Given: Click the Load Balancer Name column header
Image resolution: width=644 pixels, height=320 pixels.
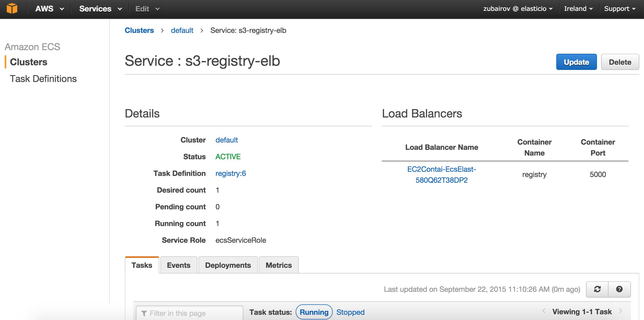Looking at the screenshot, I should pyautogui.click(x=442, y=147).
